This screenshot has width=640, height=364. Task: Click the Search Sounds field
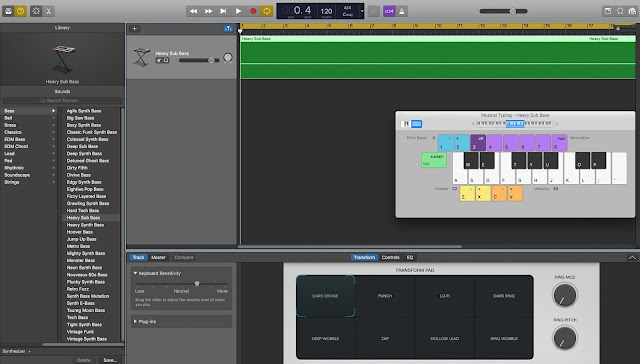coord(62,100)
